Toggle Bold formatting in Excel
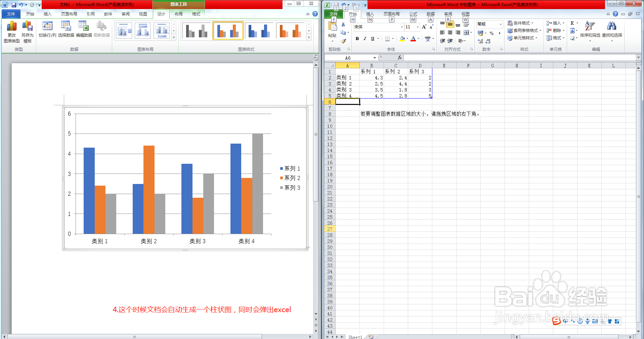The width and height of the screenshot is (644, 339). pyautogui.click(x=357, y=39)
